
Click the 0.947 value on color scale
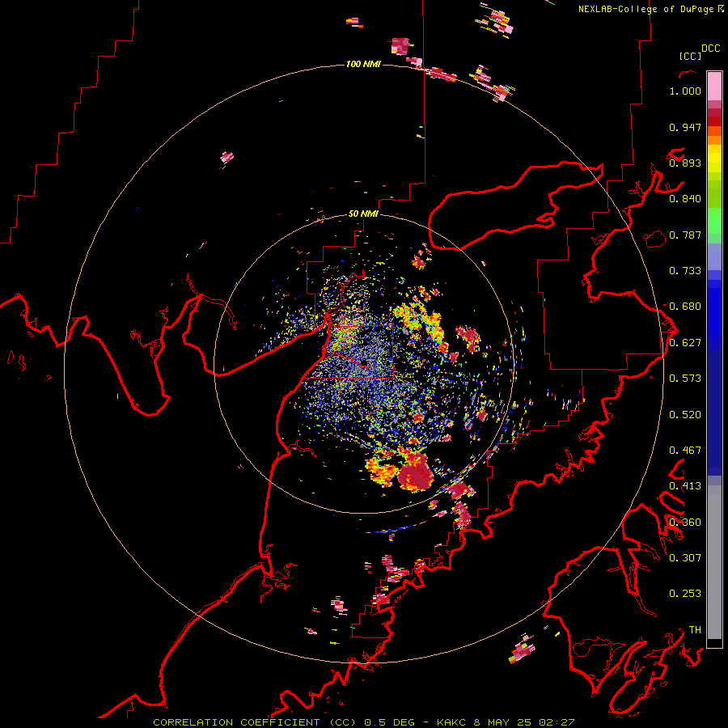(685, 127)
